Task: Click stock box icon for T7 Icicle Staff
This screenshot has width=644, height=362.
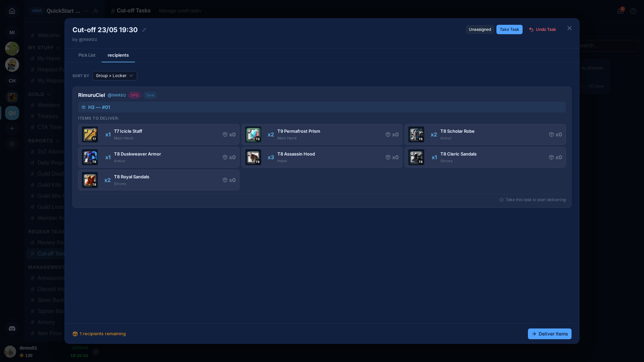Action: [225, 134]
